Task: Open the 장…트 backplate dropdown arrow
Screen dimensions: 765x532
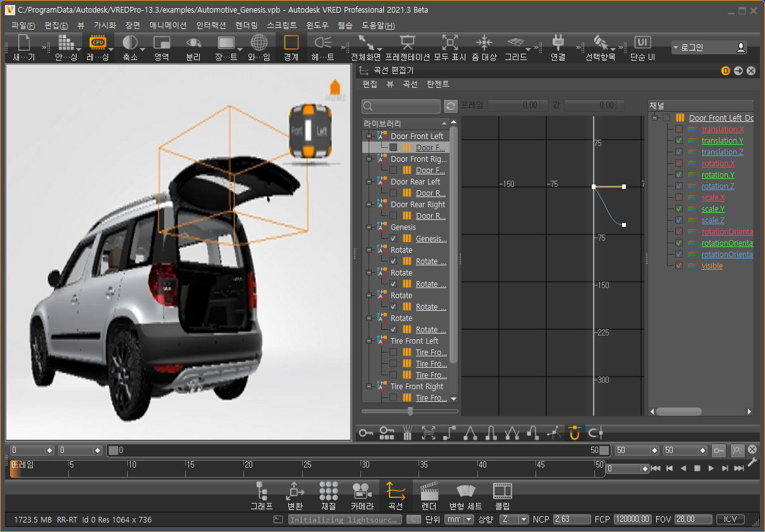Action: 241,49
